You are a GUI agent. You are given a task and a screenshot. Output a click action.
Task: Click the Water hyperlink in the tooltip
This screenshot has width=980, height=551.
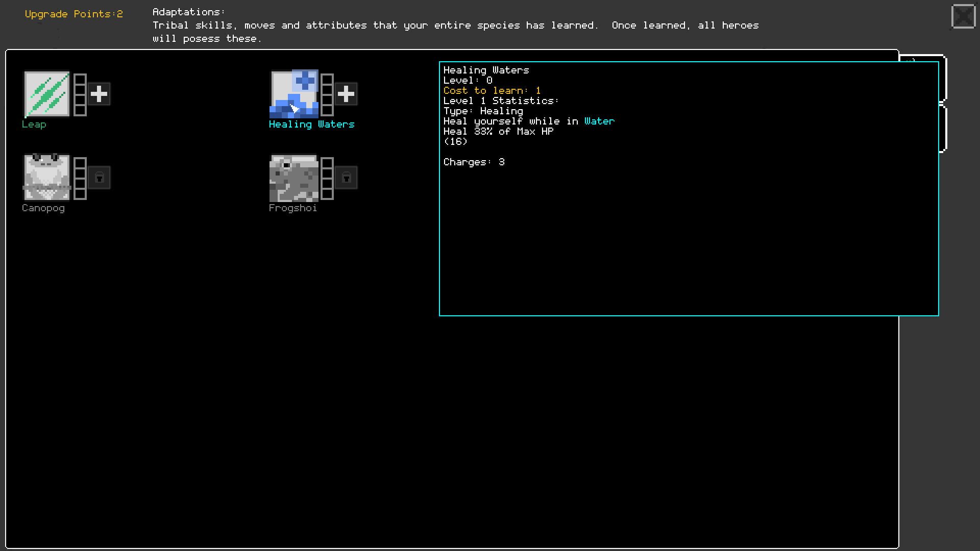click(x=599, y=121)
